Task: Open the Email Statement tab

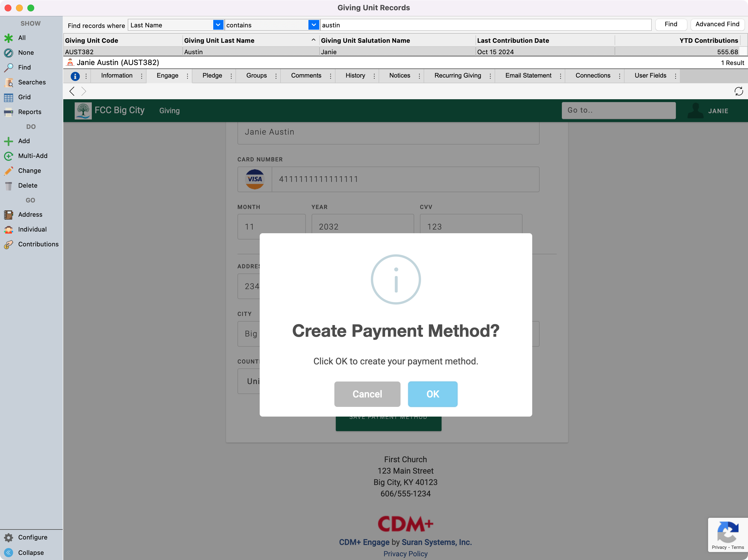Action: (x=528, y=76)
